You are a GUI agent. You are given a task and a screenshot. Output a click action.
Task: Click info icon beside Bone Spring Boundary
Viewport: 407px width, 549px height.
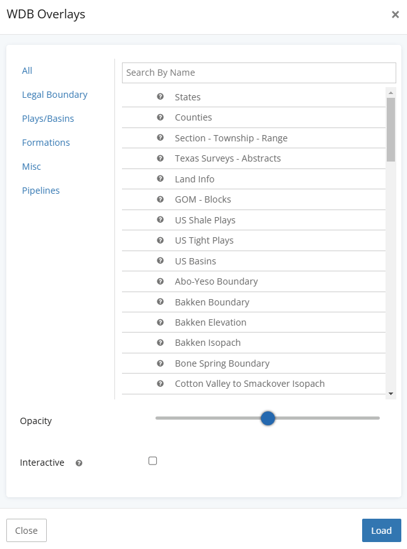160,363
